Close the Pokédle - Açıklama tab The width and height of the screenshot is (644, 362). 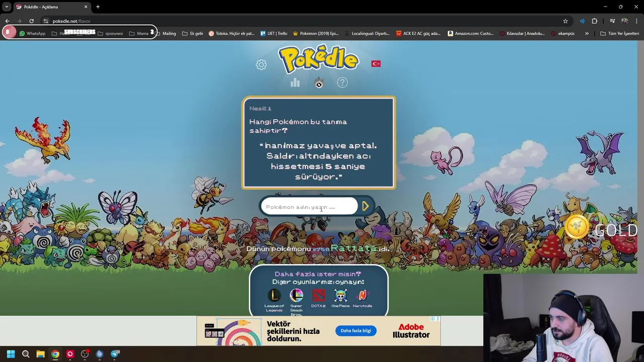86,7
